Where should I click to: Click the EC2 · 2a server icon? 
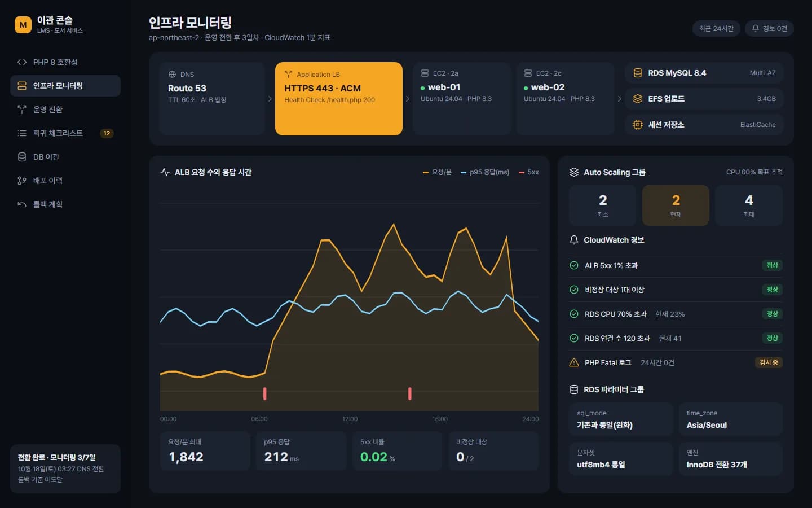[425, 73]
